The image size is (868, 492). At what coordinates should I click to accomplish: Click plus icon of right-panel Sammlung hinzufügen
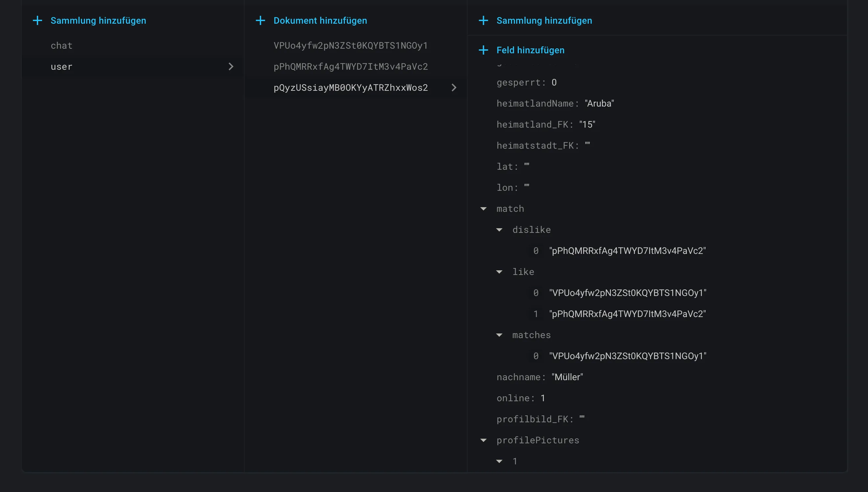click(483, 21)
